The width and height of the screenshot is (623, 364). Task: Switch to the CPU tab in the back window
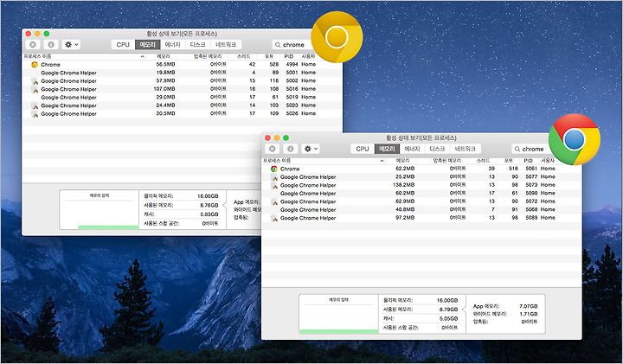click(123, 45)
